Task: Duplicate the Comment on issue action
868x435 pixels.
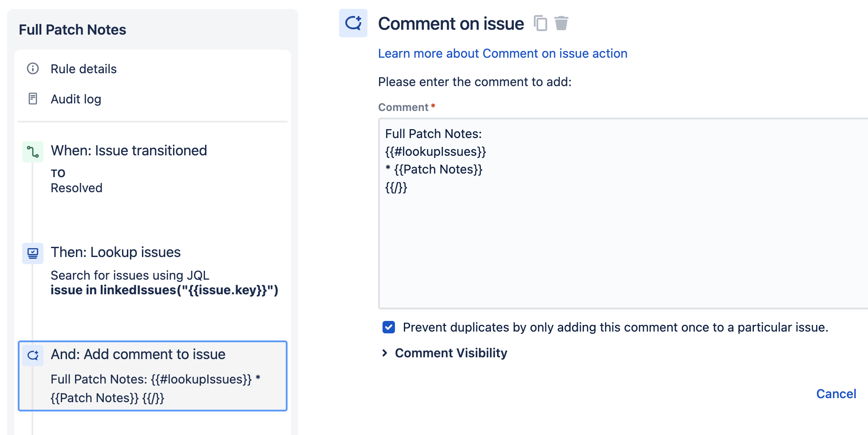Action: pos(541,24)
